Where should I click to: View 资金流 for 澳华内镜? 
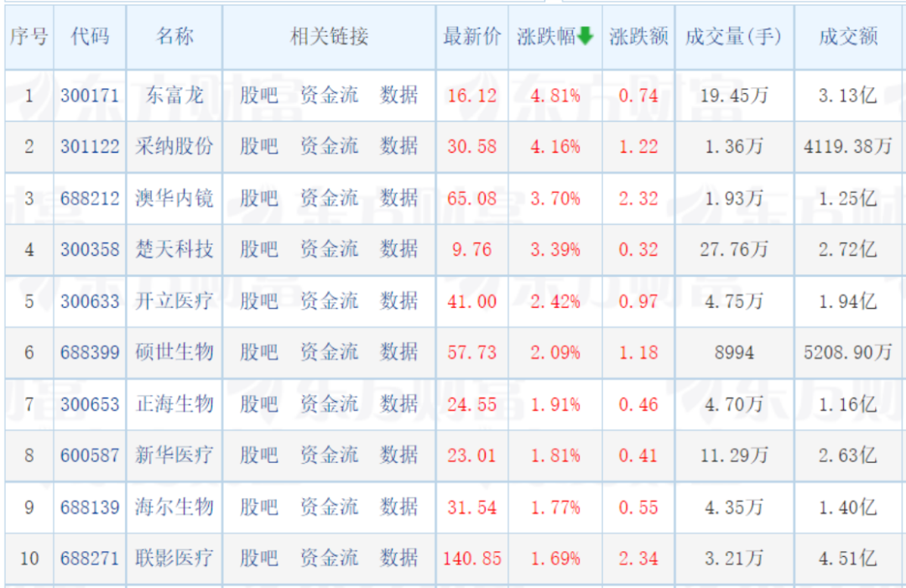(x=329, y=199)
